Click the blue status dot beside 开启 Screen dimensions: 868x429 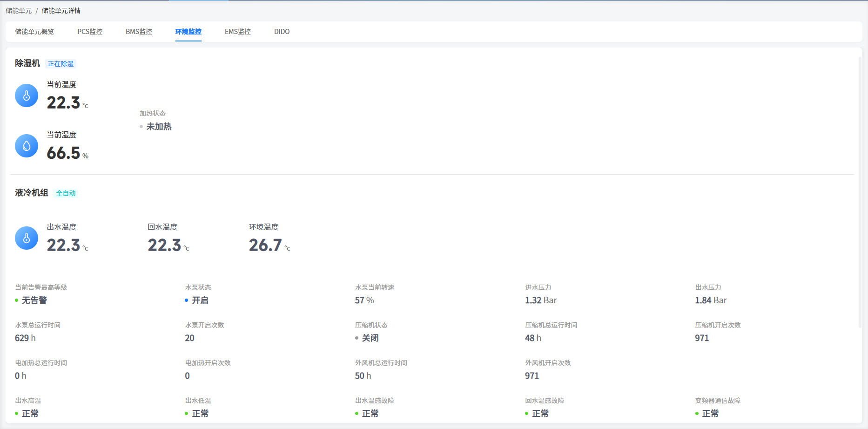[x=187, y=300]
